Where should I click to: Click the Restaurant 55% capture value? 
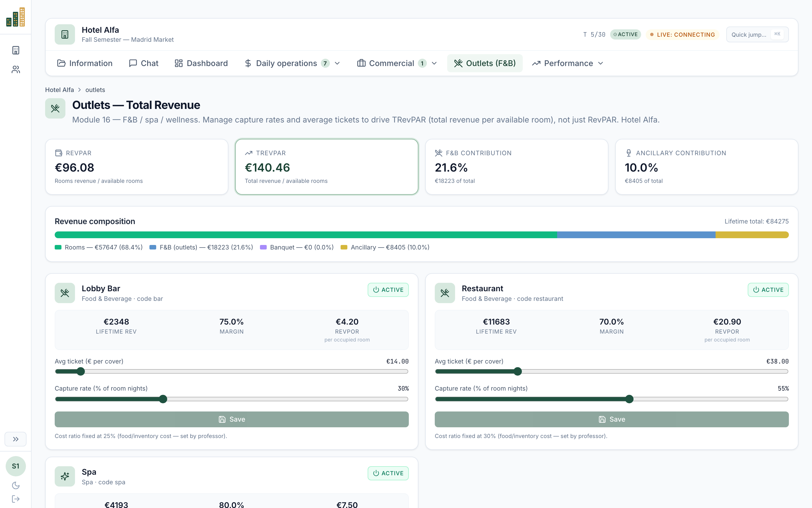click(x=783, y=388)
